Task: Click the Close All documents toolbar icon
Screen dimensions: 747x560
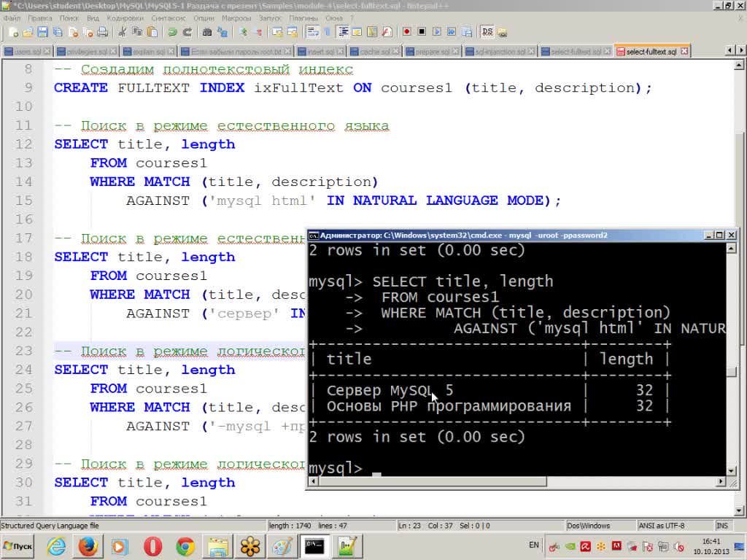Action: click(88, 32)
